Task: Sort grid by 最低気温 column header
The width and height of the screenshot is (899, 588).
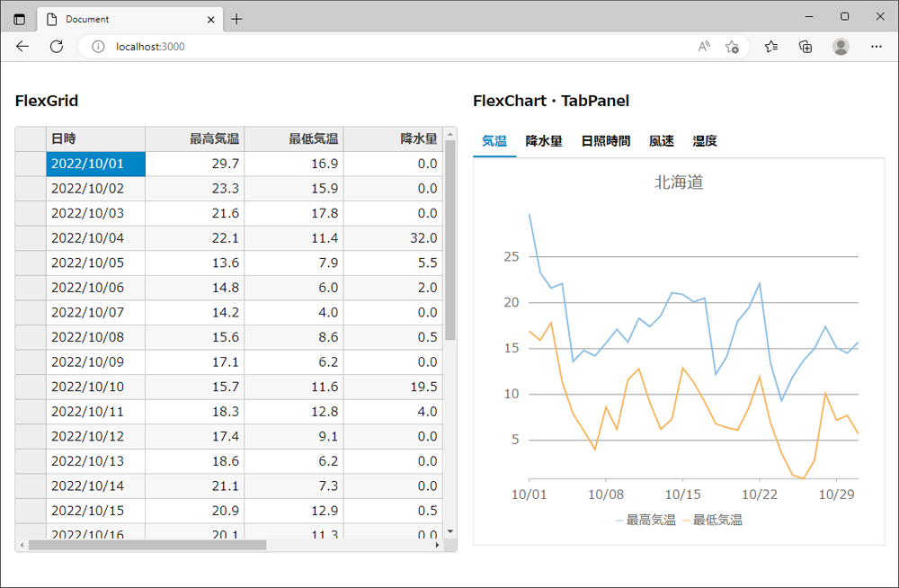Action: point(294,138)
